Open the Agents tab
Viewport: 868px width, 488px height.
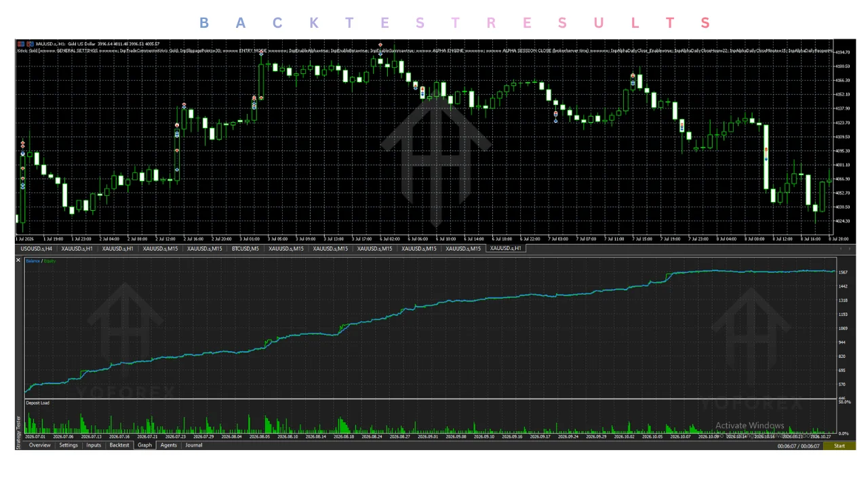click(x=169, y=445)
